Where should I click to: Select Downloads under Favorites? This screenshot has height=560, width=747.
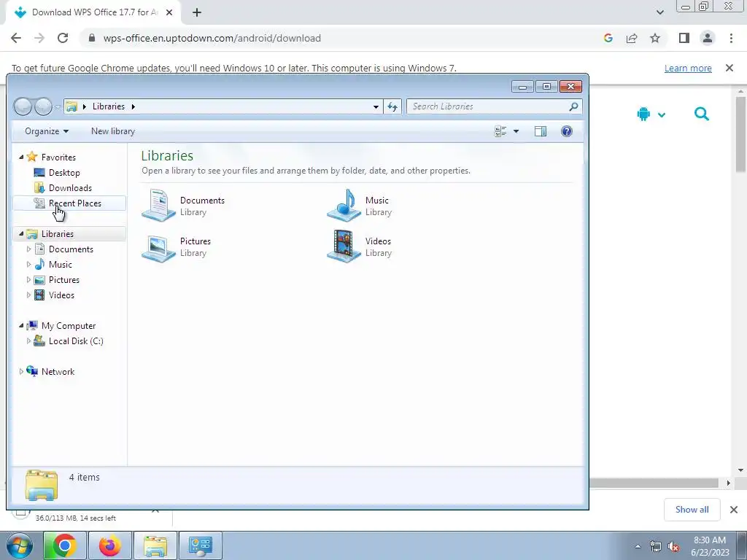(70, 187)
